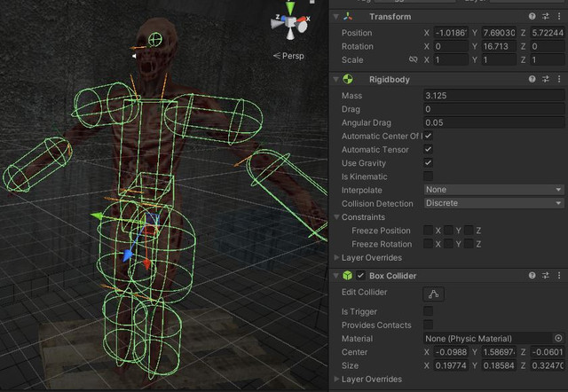Open Box Collider presets icon
This screenshot has height=392, width=568.
pyautogui.click(x=545, y=276)
